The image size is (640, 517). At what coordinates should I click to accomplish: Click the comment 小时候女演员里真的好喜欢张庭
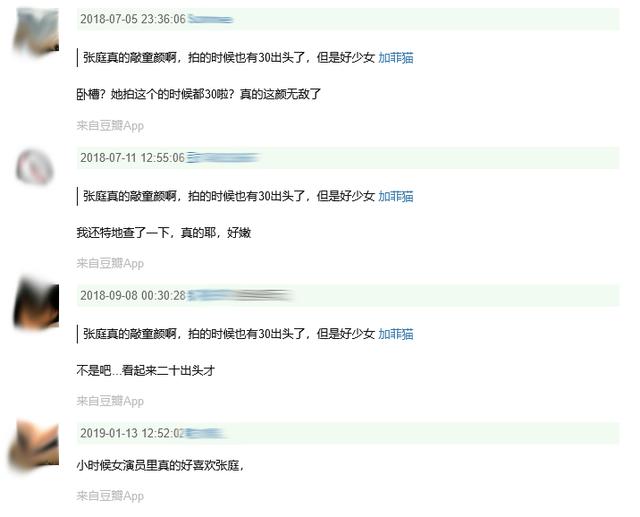point(160,465)
